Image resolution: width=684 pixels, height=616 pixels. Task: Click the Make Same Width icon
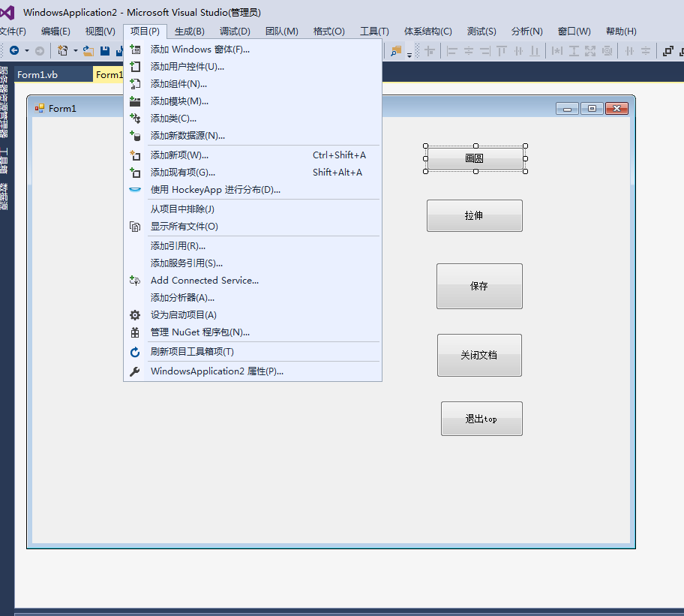click(x=557, y=51)
